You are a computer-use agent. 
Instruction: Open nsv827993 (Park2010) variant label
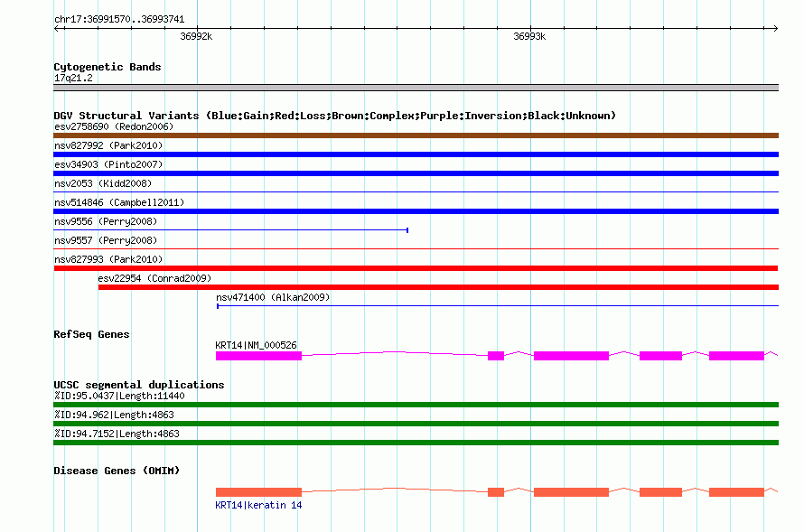108,259
